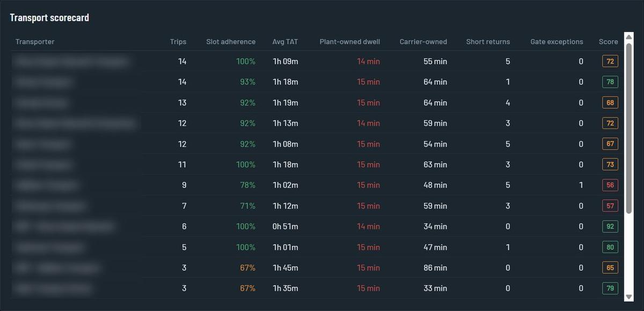Viewport: 644px width, 311px height.
Task: Click the Avg TAT value 1h 35m
Action: tap(285, 288)
